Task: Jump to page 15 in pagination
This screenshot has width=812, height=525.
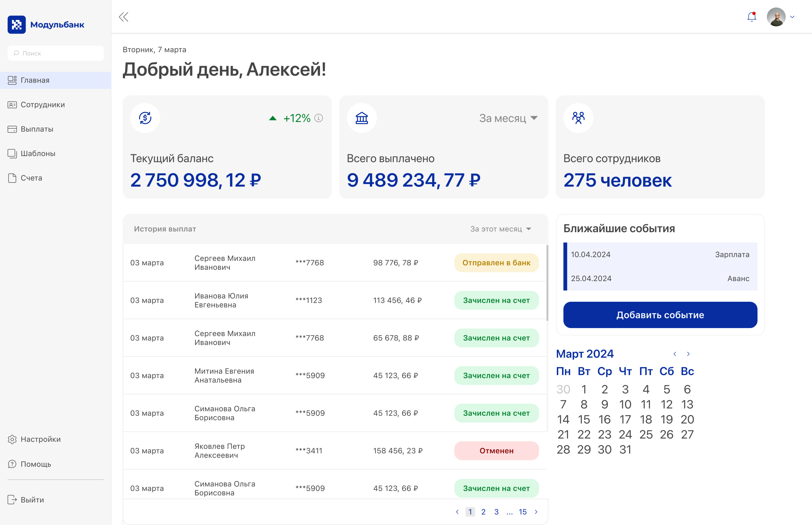Action: coord(522,512)
